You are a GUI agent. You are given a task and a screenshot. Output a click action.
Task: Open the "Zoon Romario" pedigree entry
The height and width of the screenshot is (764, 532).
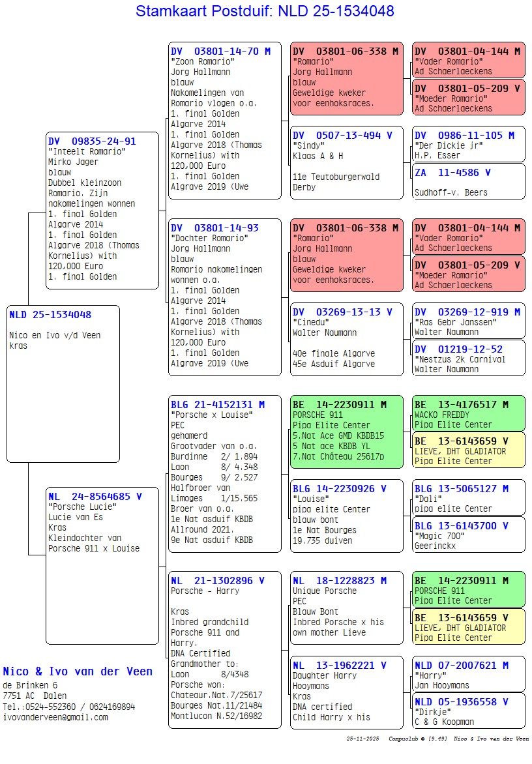pyautogui.click(x=224, y=120)
